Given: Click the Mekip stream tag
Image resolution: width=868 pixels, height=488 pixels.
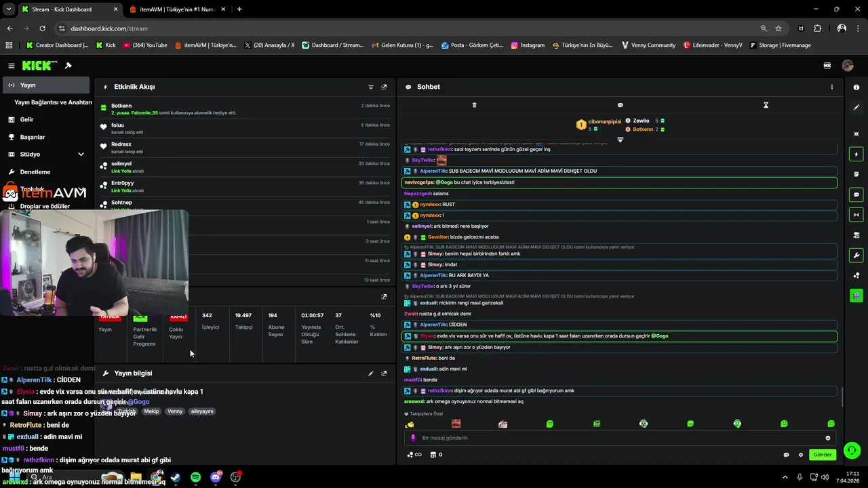Looking at the screenshot, I should click(151, 411).
